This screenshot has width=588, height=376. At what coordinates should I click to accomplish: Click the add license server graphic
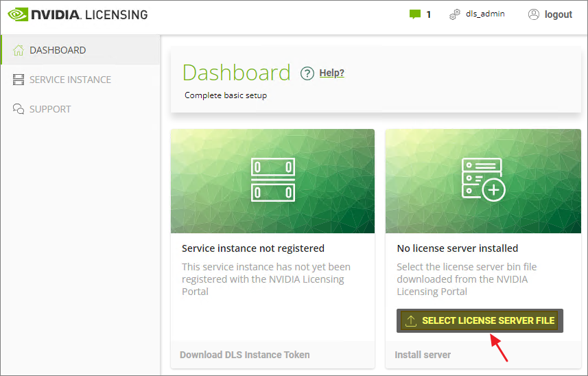tap(483, 180)
